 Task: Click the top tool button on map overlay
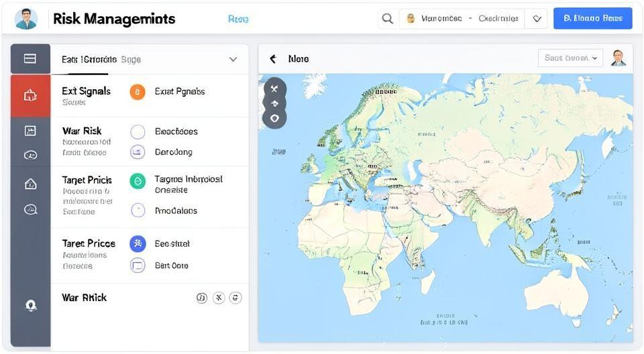(x=274, y=88)
